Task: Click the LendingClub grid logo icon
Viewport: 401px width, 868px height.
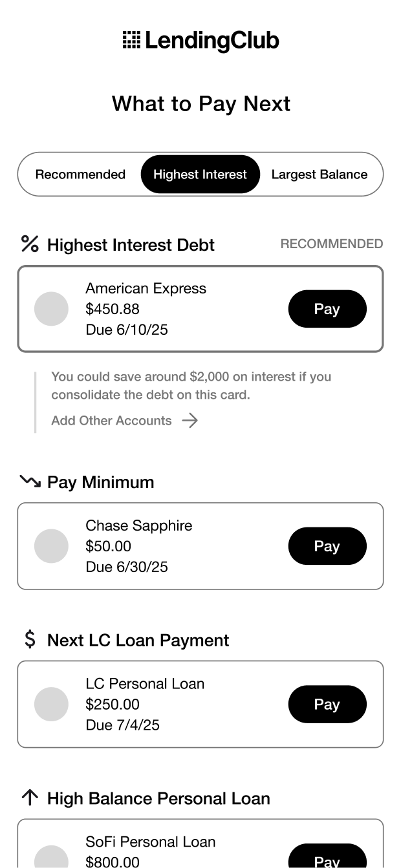Action: coord(131,40)
